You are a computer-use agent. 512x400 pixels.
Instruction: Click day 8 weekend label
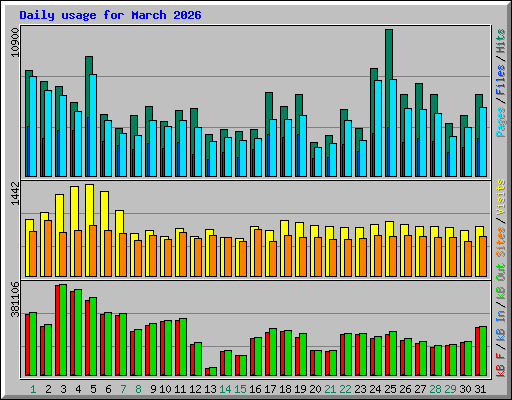(x=138, y=389)
